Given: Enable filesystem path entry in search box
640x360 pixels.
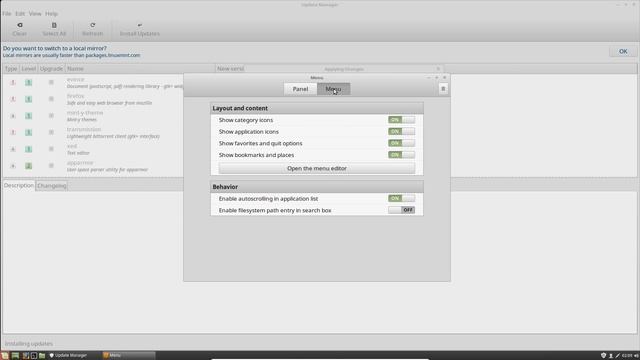Looking at the screenshot, I should pos(401,210).
